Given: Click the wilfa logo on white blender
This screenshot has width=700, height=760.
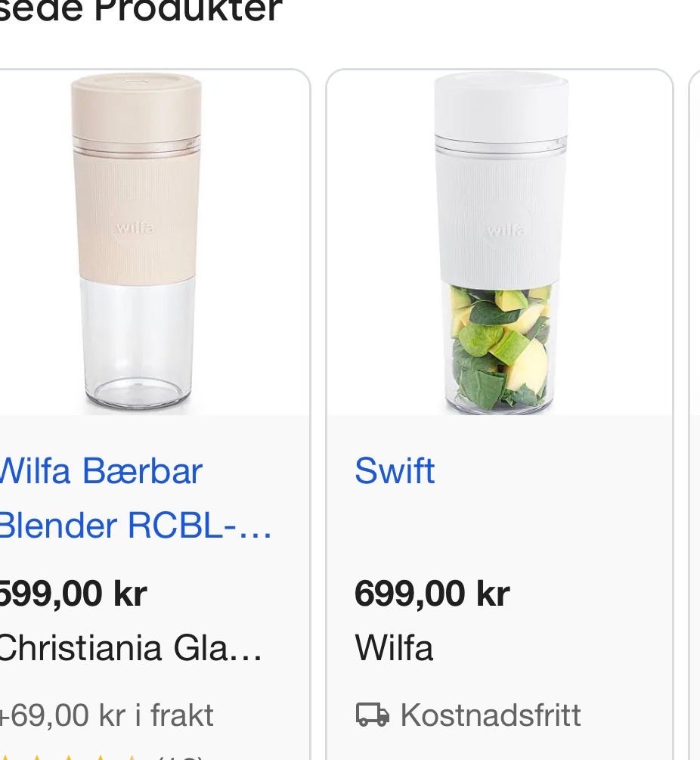Looking at the screenshot, I should click(x=505, y=229).
